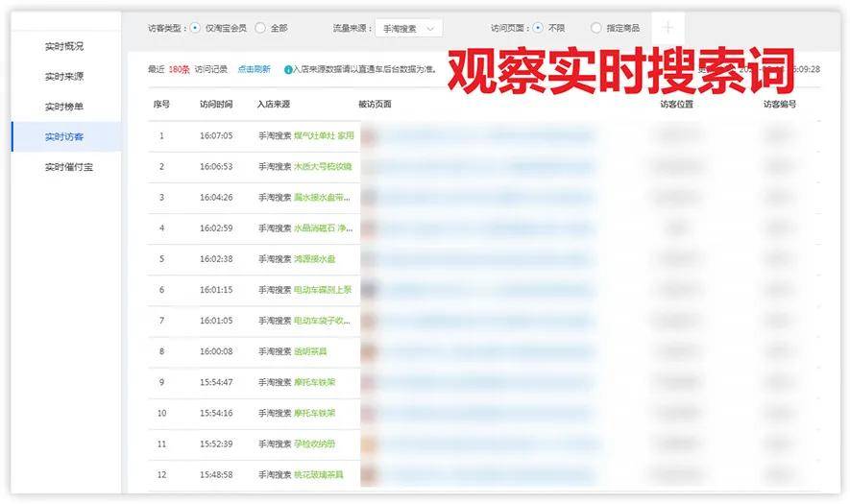
Task: Click the 入店来源 column header
Action: (x=274, y=104)
